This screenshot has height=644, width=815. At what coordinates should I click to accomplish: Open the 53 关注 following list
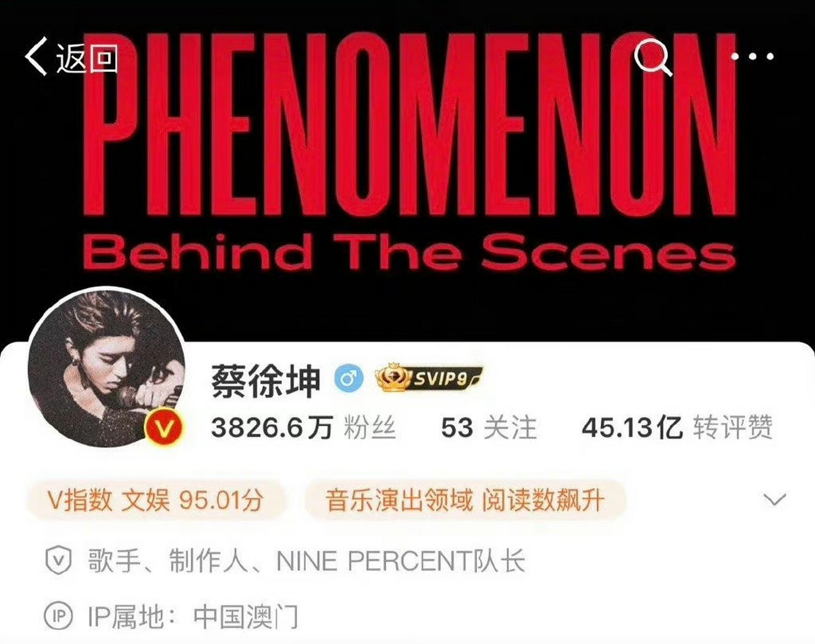click(x=489, y=428)
